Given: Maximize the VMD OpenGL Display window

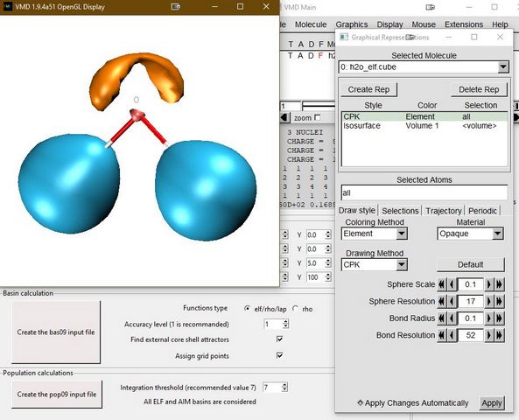Looking at the screenshot, I should pos(241,7).
